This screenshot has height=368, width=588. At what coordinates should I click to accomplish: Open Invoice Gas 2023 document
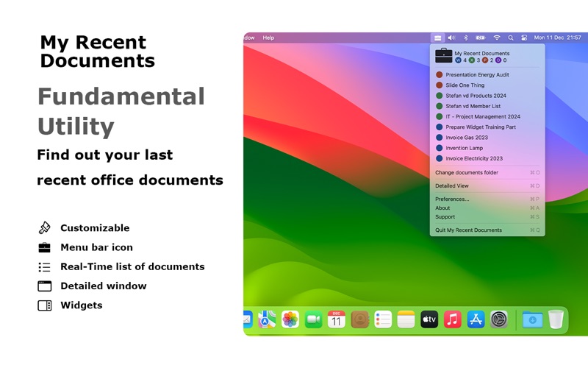487,138
